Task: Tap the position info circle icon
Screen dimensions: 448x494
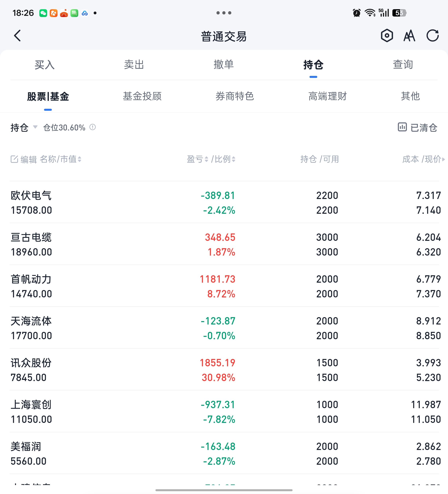Action: pos(92,127)
